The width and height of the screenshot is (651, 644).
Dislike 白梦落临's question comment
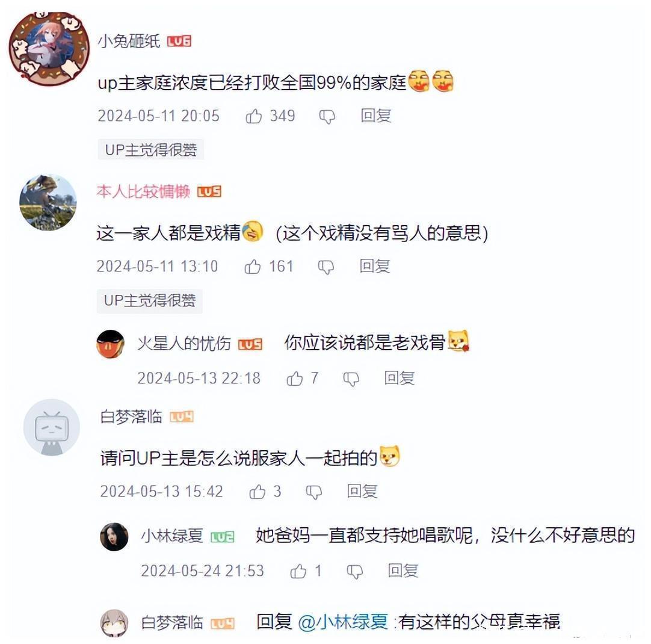click(314, 492)
